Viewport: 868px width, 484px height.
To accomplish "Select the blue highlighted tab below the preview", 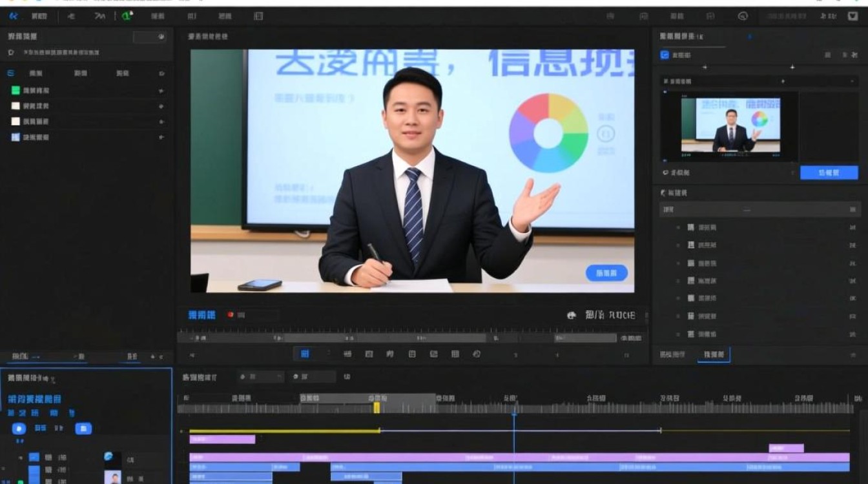I will [201, 315].
